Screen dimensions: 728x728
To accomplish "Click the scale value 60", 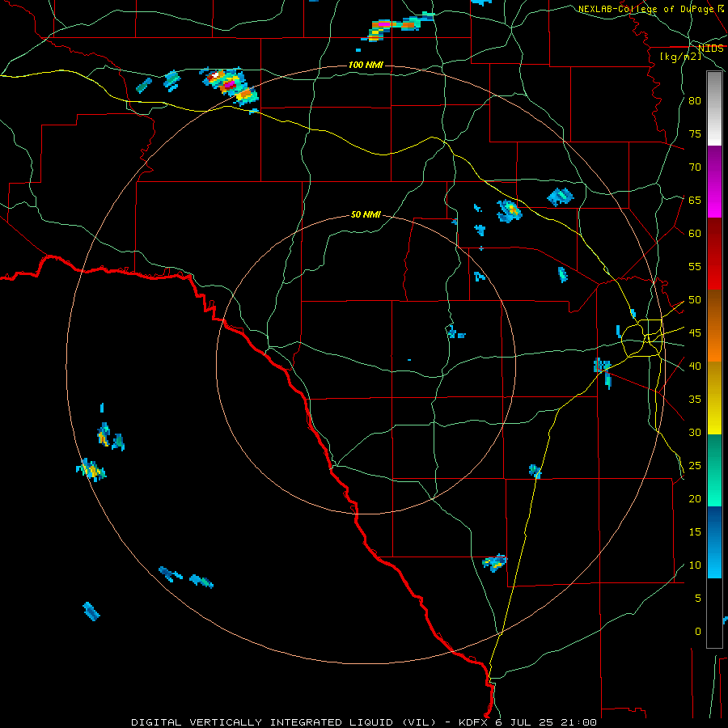I will click(695, 234).
